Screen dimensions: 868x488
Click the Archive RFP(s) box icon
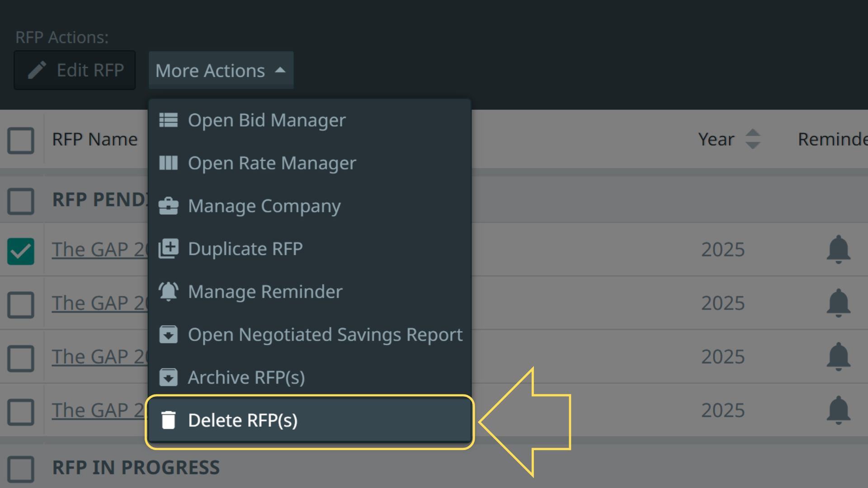[x=168, y=377]
